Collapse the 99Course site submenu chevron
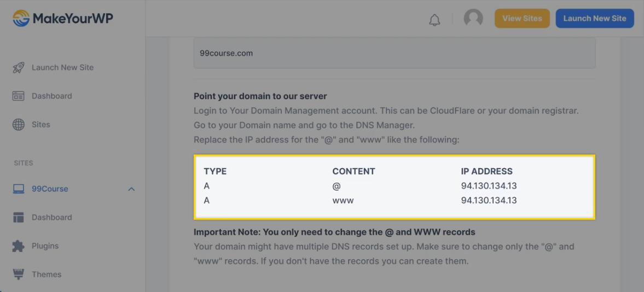This screenshot has width=644, height=292. 131,189
